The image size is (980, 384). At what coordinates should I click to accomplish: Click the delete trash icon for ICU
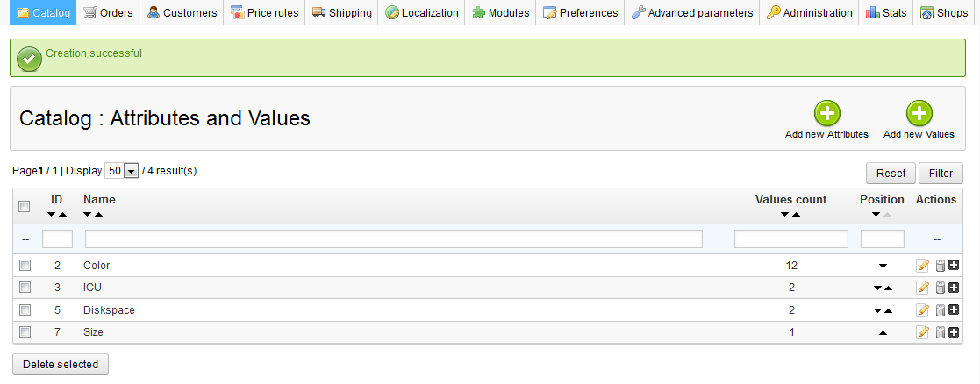940,288
